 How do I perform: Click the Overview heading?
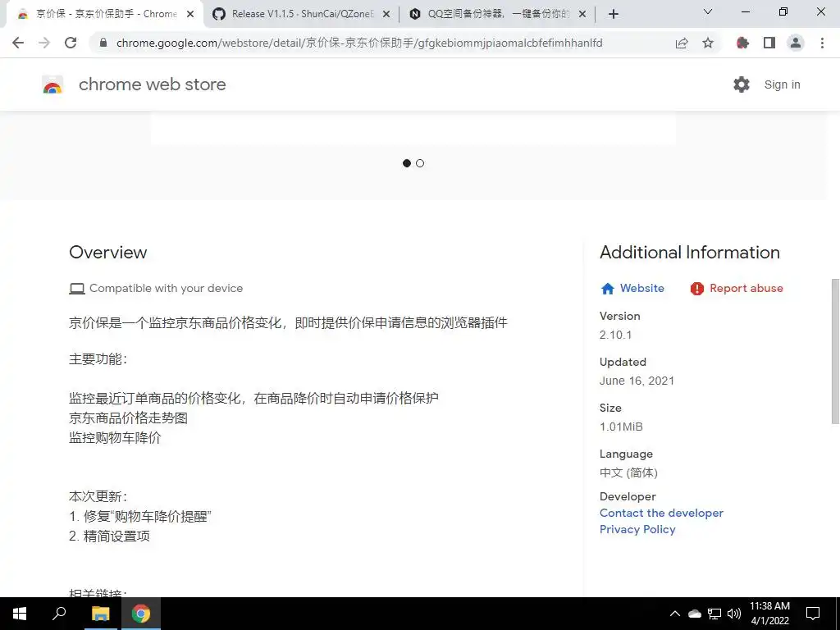(x=108, y=253)
